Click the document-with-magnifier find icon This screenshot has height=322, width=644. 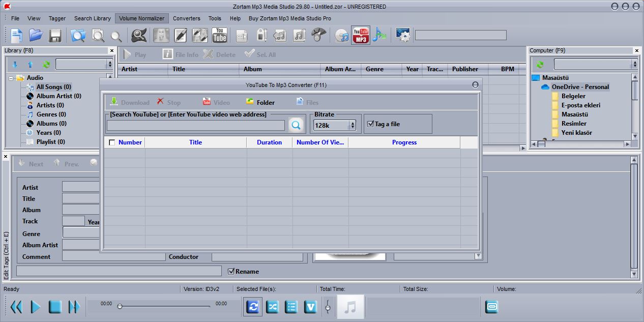(98, 36)
